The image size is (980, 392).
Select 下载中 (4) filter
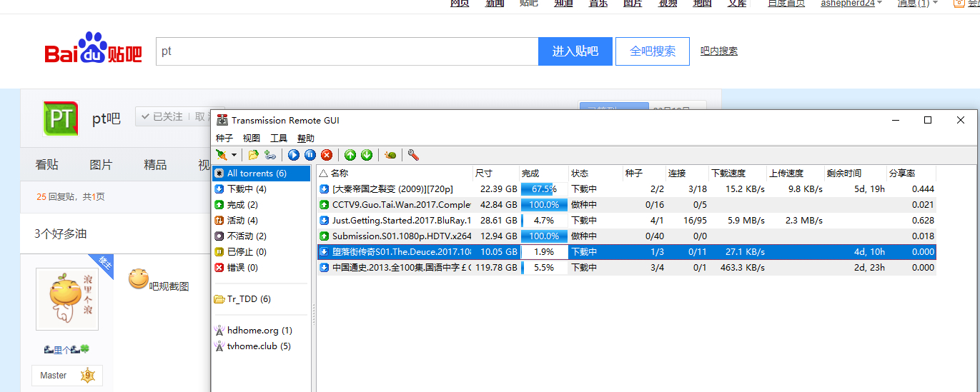[262, 189]
